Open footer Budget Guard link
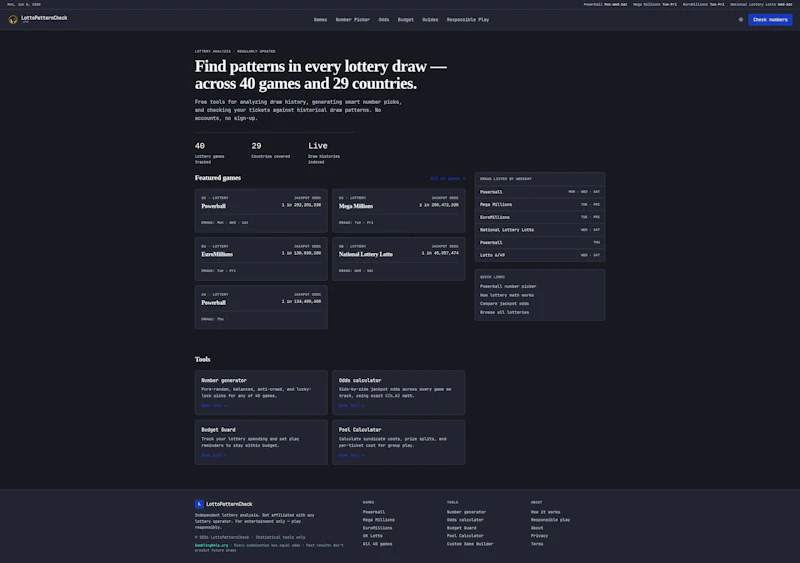The width and height of the screenshot is (800, 563). [462, 528]
